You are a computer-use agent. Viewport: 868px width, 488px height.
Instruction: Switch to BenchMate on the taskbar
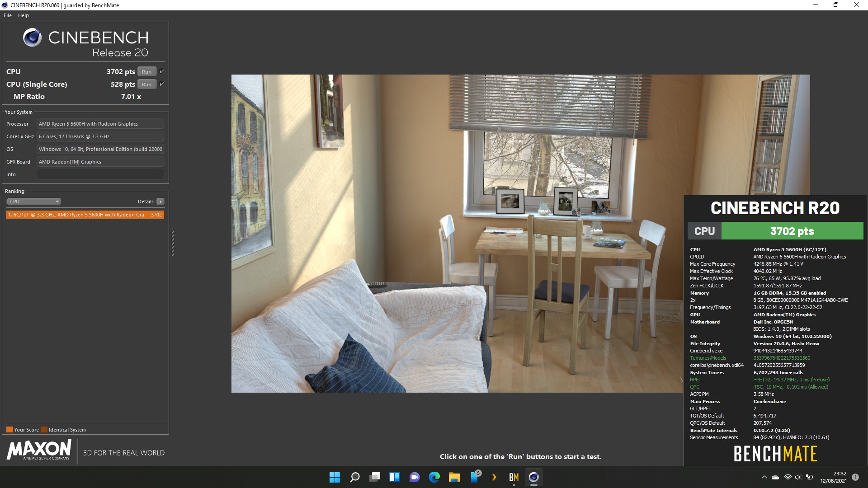click(x=514, y=477)
